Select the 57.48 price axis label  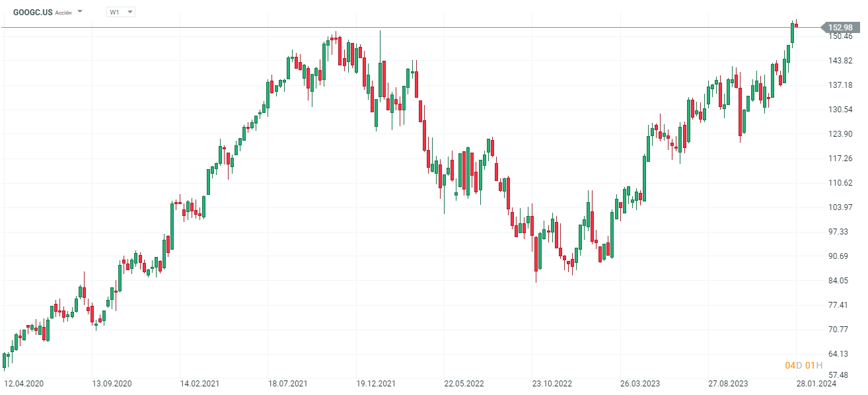842,375
